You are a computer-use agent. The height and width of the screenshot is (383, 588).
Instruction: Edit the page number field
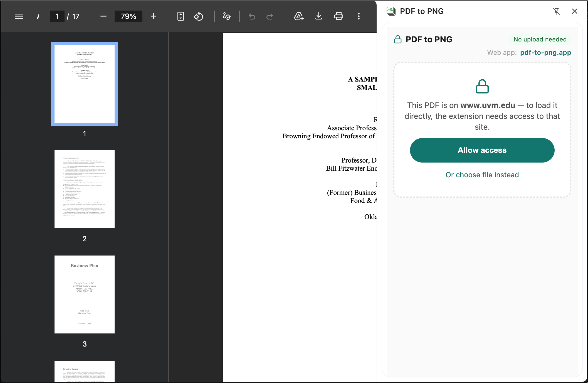57,16
